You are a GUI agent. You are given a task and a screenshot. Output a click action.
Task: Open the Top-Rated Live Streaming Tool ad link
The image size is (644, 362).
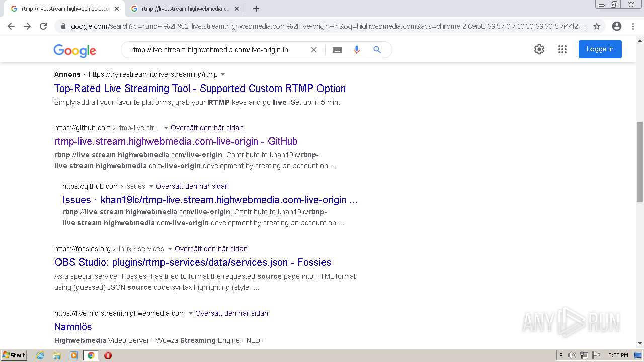200,88
